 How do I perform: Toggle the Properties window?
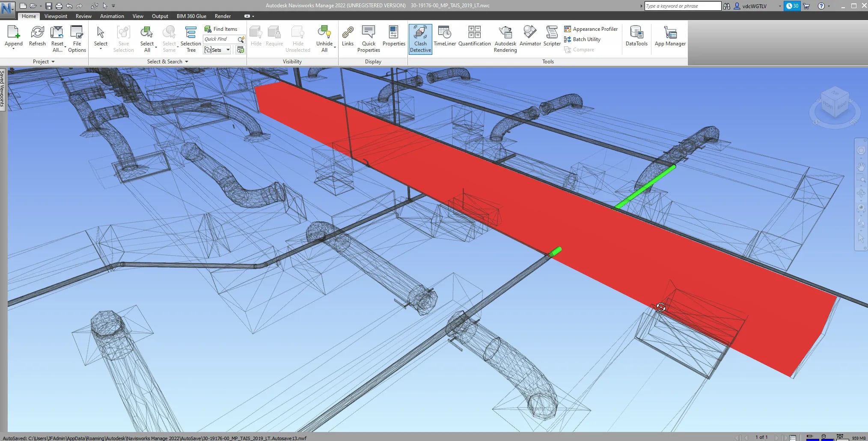click(393, 39)
